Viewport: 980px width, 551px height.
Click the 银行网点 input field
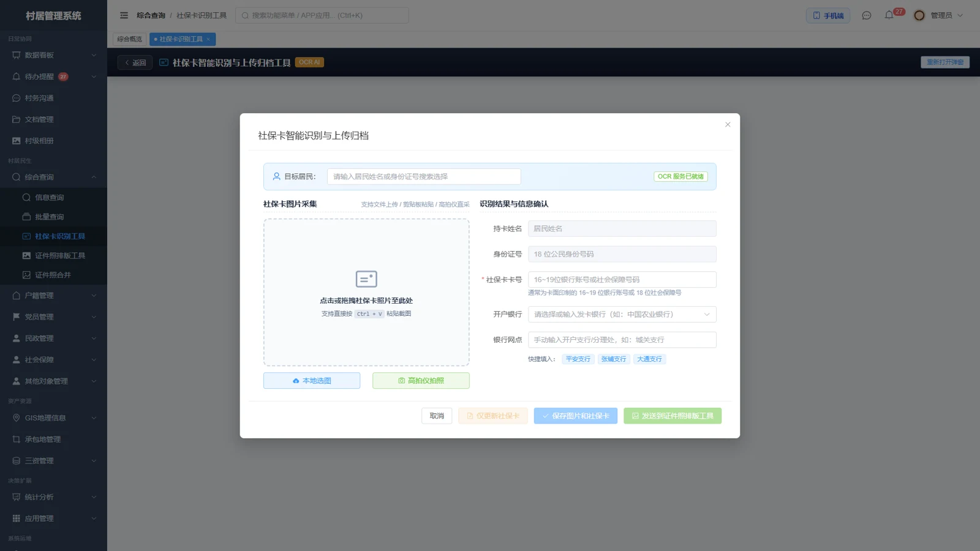(x=622, y=340)
